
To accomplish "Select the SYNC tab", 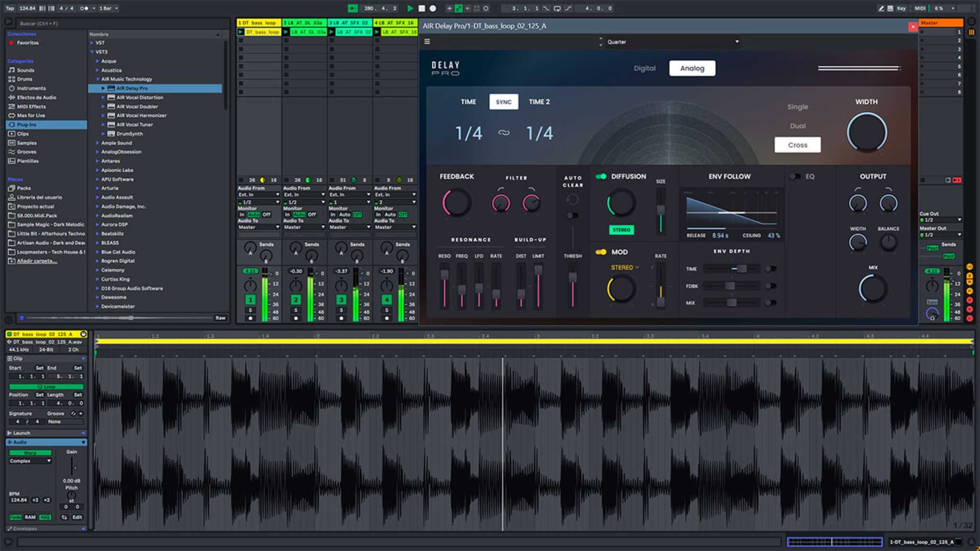I will (503, 102).
